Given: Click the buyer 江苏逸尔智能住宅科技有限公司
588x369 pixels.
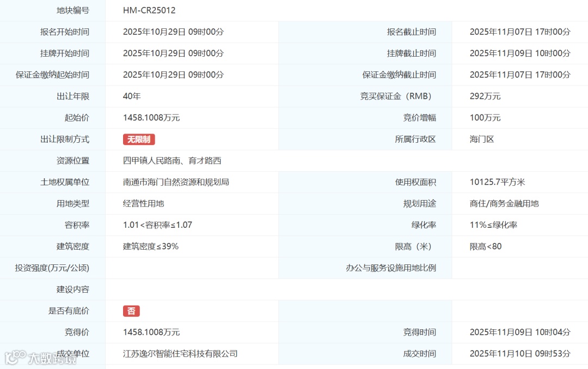Looking at the screenshot, I should tap(180, 354).
